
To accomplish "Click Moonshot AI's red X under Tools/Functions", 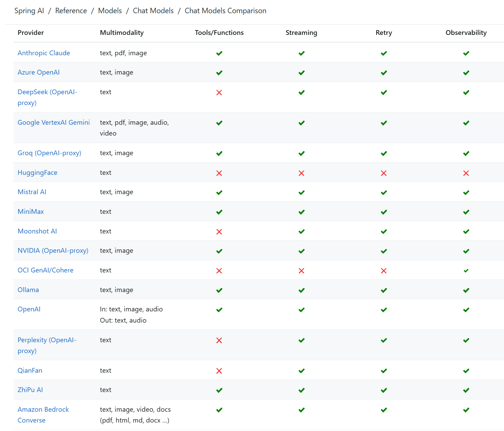I will (x=219, y=232).
